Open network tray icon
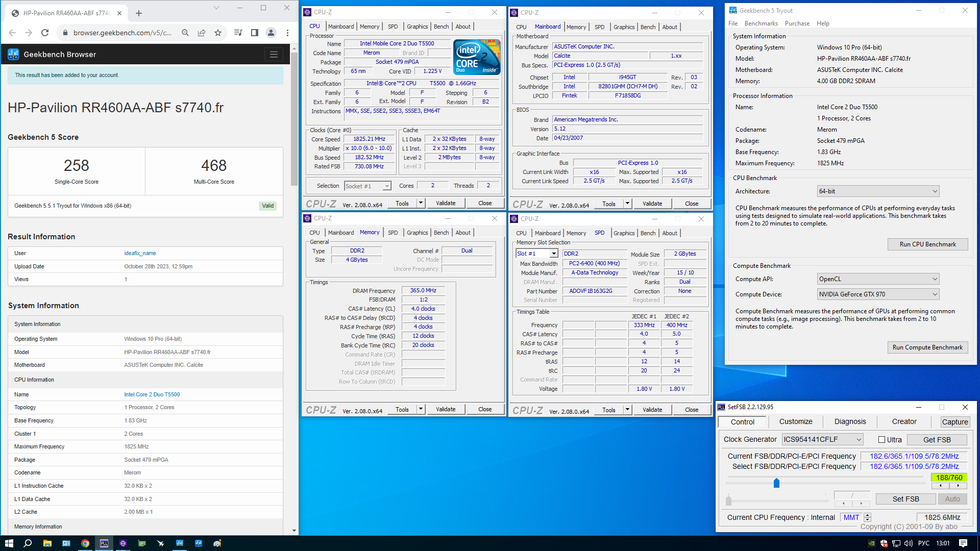The image size is (980, 551). pyautogui.click(x=896, y=543)
